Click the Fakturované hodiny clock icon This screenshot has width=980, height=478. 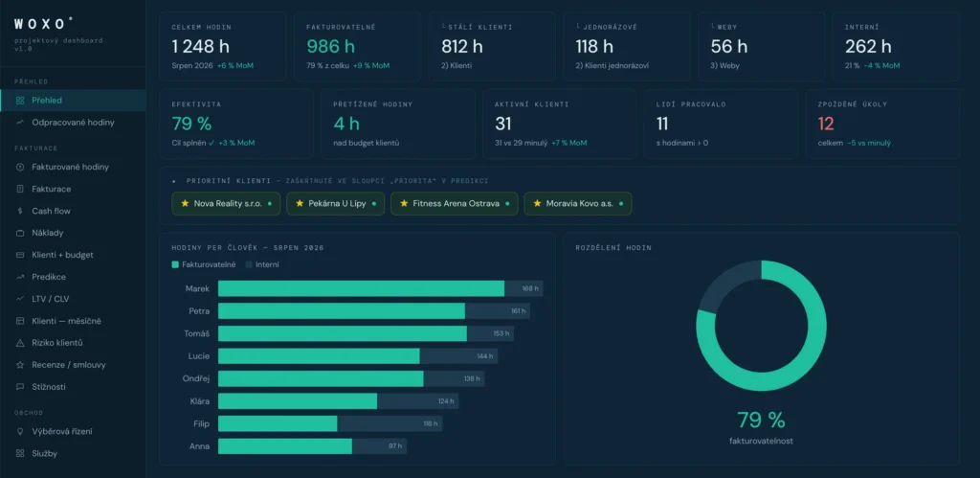click(x=20, y=167)
